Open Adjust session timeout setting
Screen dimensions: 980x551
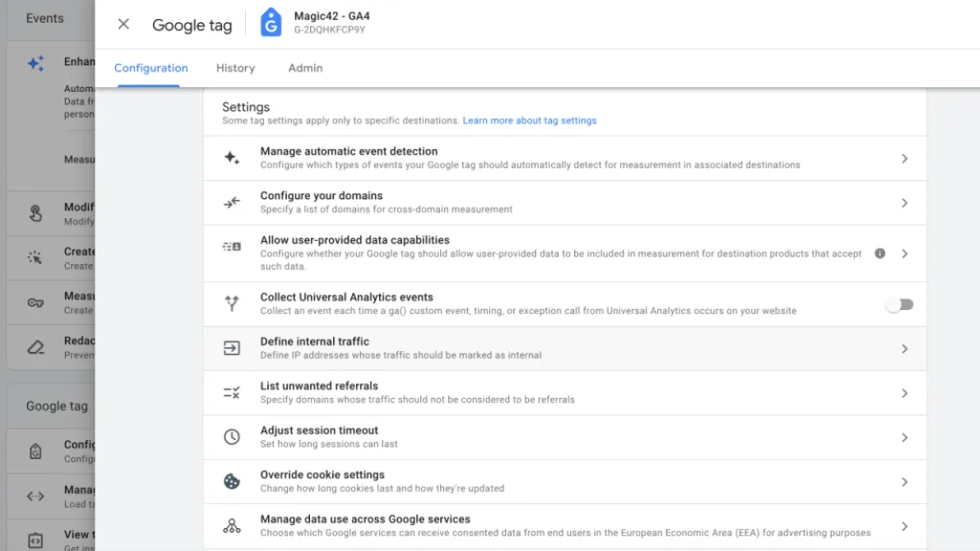[x=565, y=437]
